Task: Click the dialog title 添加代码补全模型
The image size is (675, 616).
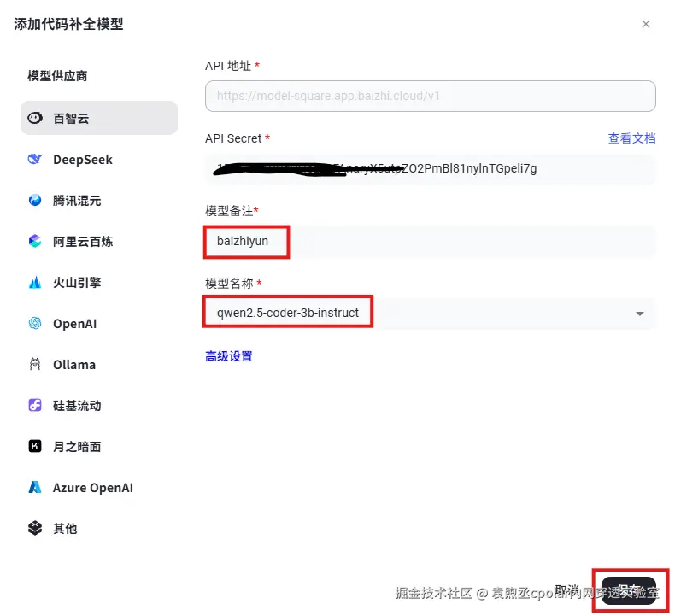Action: (x=69, y=24)
